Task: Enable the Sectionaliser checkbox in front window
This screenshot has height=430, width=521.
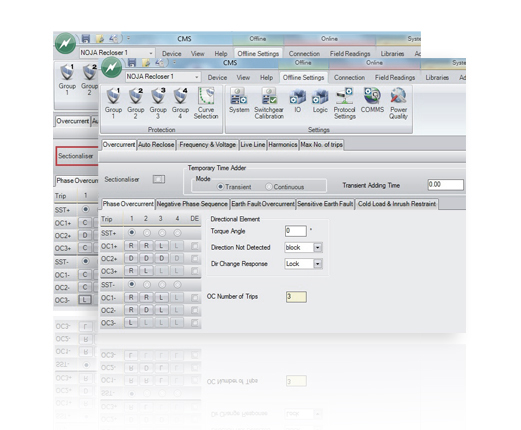Action: [x=159, y=179]
